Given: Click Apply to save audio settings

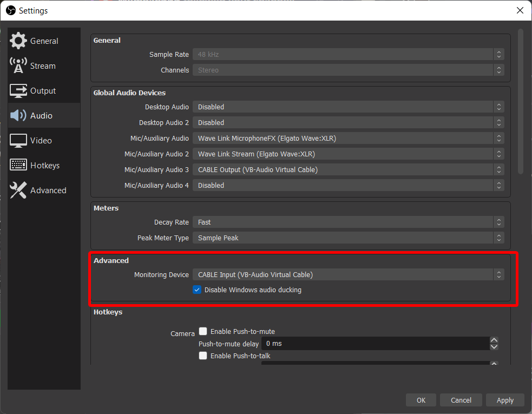Looking at the screenshot, I should [x=505, y=400].
